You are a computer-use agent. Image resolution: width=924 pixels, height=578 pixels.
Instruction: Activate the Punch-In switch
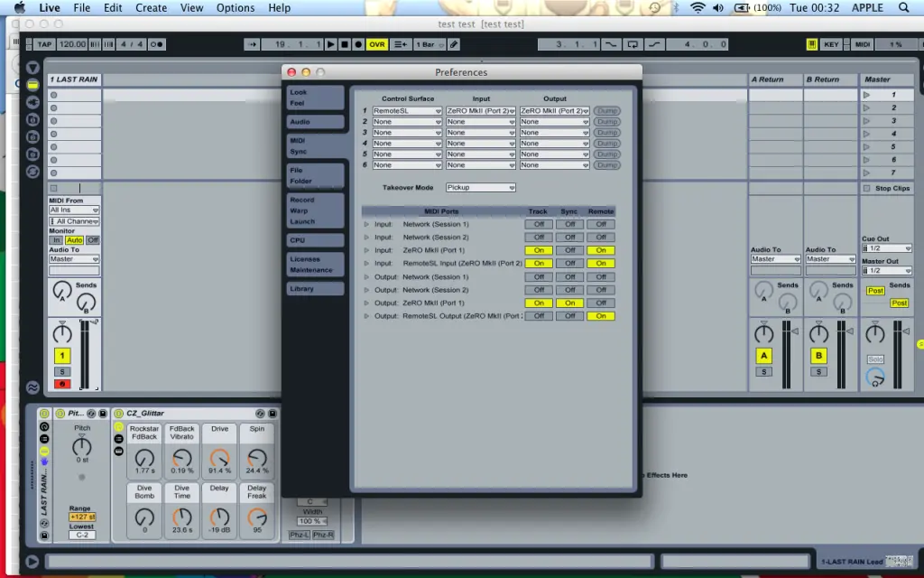[611, 44]
